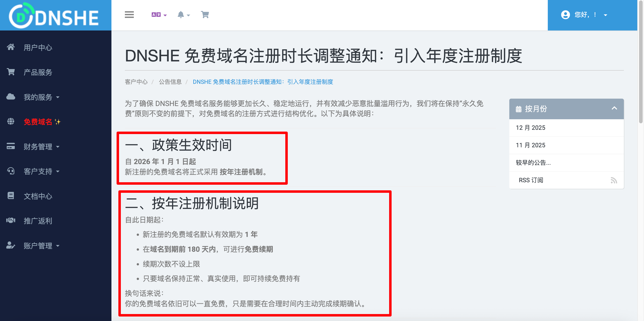Collapse the 按月份 panel chevron

pyautogui.click(x=614, y=108)
